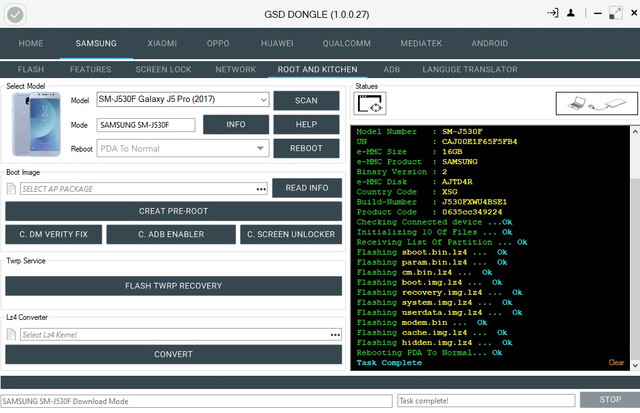Open the ANDROID tab

click(x=490, y=43)
